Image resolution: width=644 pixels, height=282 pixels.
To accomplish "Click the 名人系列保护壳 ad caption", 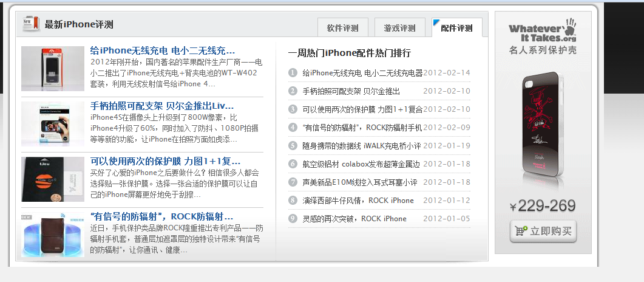I will [542, 50].
